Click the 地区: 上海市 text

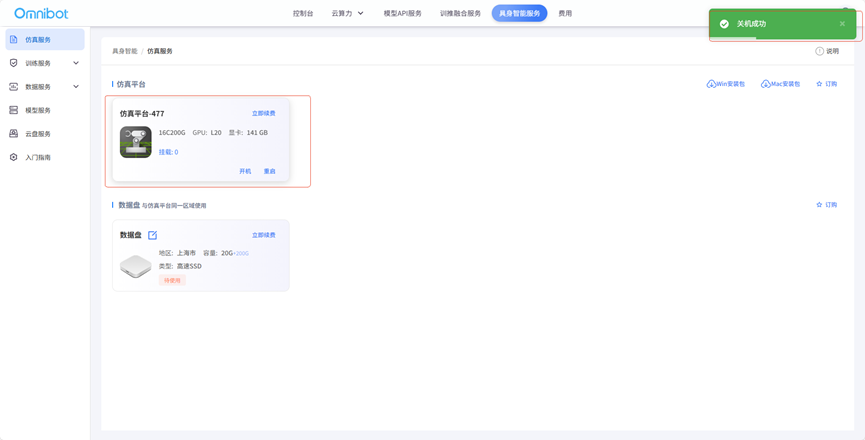(x=177, y=253)
